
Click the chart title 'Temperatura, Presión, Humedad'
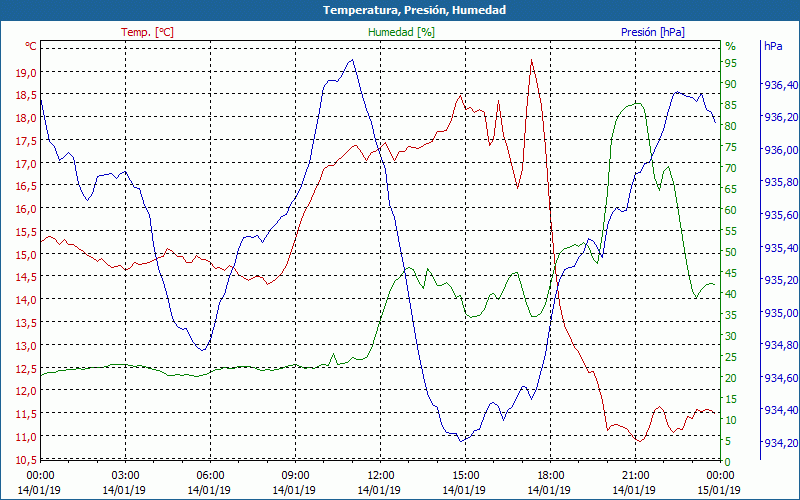tap(414, 10)
